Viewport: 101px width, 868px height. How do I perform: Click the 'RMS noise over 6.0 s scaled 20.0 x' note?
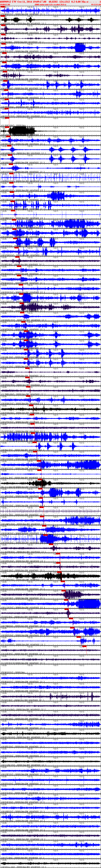pyautogui.click(x=51, y=5)
